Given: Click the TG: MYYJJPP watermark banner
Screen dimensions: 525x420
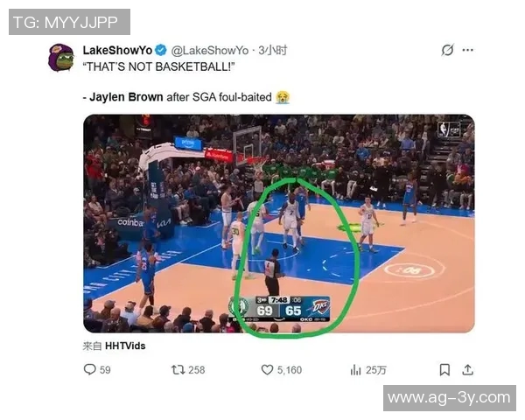Looking at the screenshot, I should click(x=69, y=22).
